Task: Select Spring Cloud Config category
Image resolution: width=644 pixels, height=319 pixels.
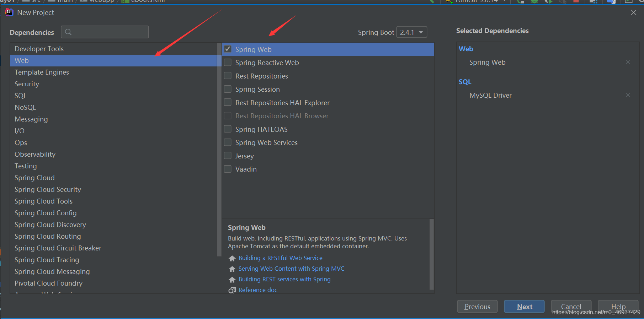Action: pos(113,213)
